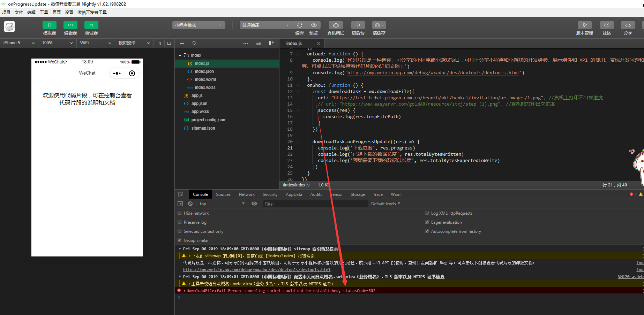Collapse the index folder in file tree
644x315 pixels.
click(x=180, y=55)
